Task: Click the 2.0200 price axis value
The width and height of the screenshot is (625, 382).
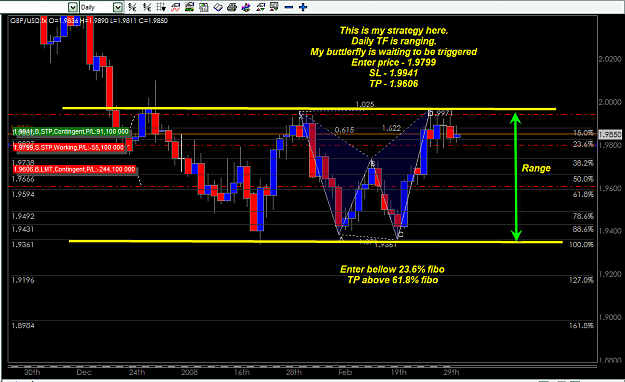Action: 610,59
